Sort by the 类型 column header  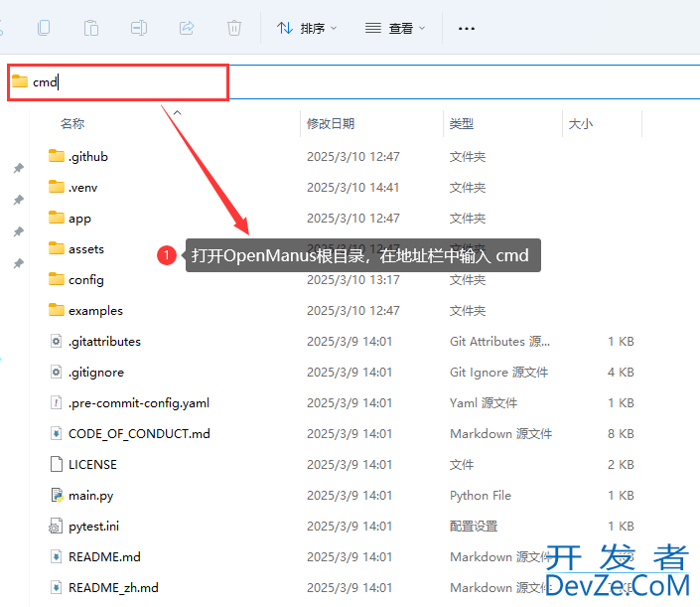tap(461, 124)
